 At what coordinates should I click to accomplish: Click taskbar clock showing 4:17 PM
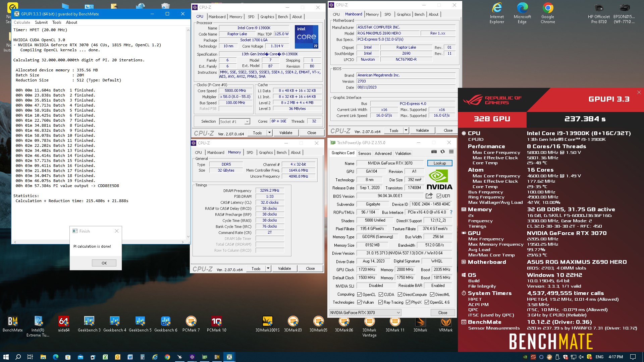[615, 357]
